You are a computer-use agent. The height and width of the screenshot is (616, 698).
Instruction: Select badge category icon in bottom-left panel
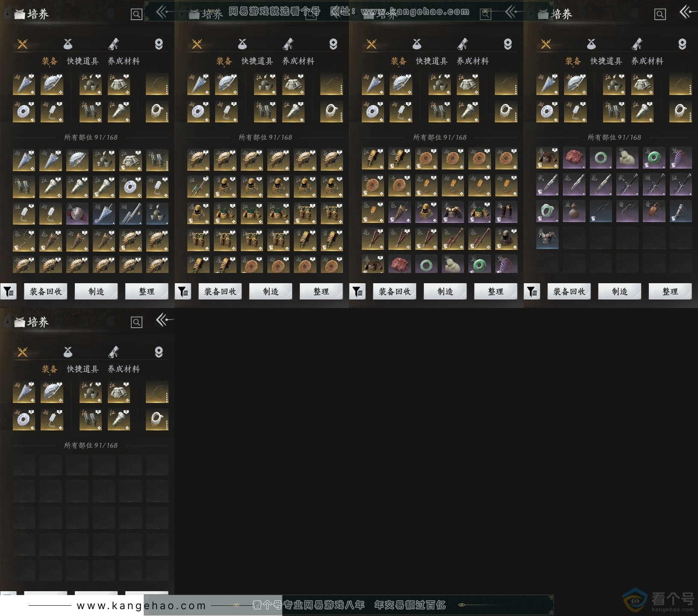pos(159,352)
